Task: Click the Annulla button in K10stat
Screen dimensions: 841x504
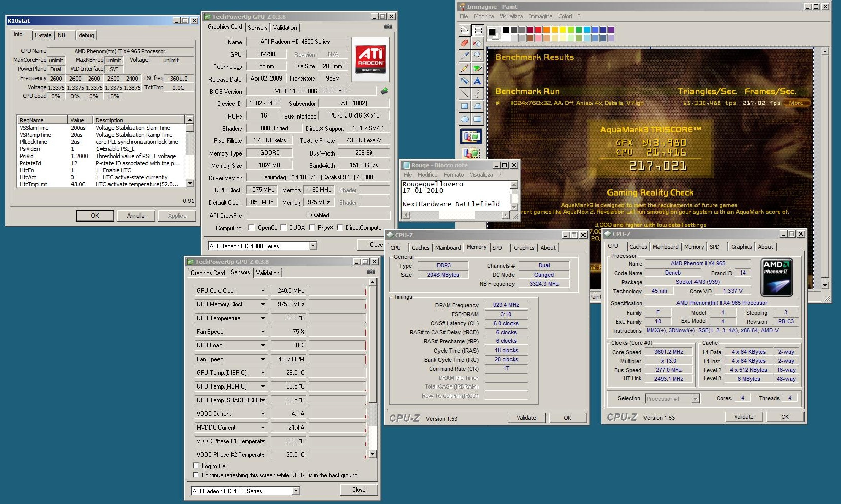Action: click(136, 216)
